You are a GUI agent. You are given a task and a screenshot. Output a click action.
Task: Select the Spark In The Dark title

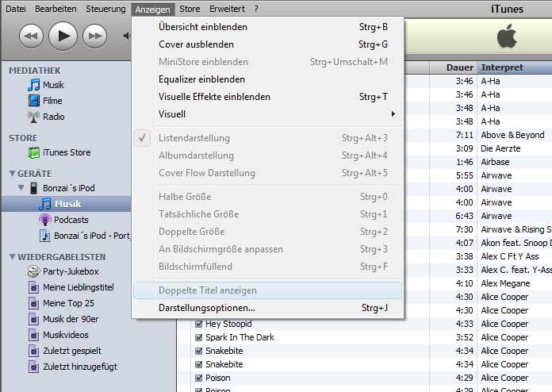click(x=240, y=337)
